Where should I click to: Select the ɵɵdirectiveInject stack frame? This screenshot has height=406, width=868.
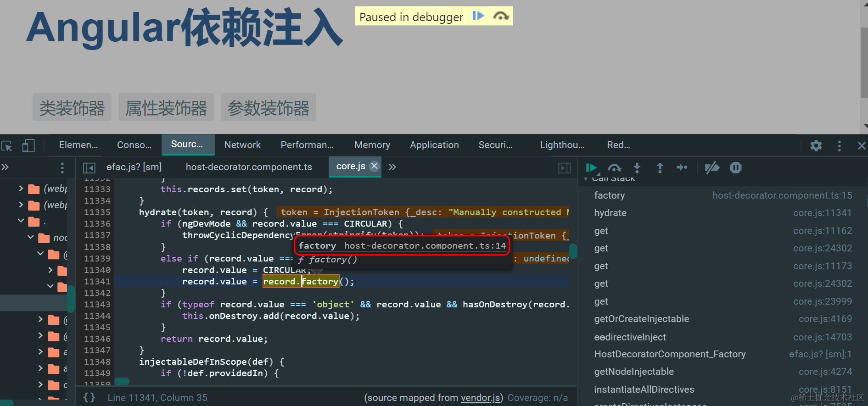pos(723,337)
